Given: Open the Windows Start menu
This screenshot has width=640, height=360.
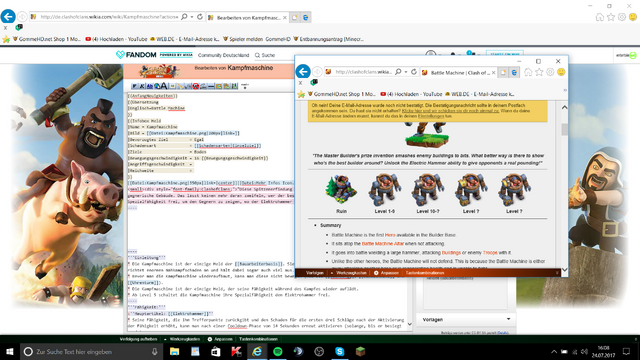Looking at the screenshot, I should (10, 351).
